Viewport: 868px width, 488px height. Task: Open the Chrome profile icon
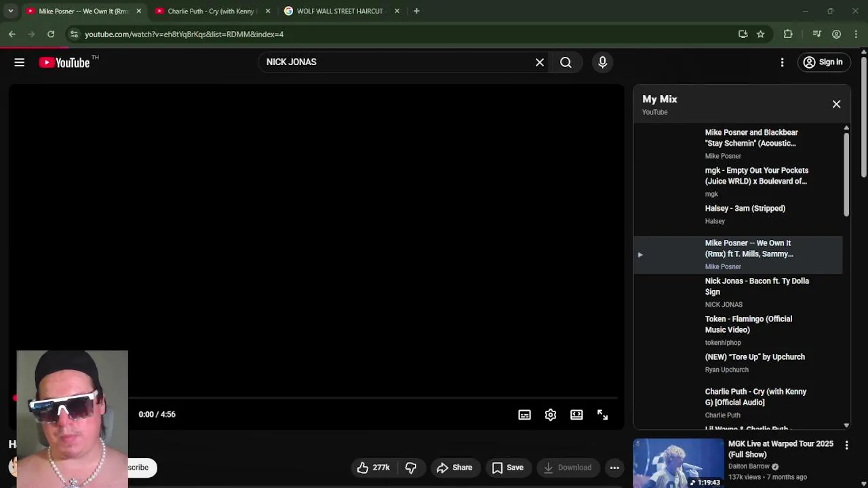837,34
